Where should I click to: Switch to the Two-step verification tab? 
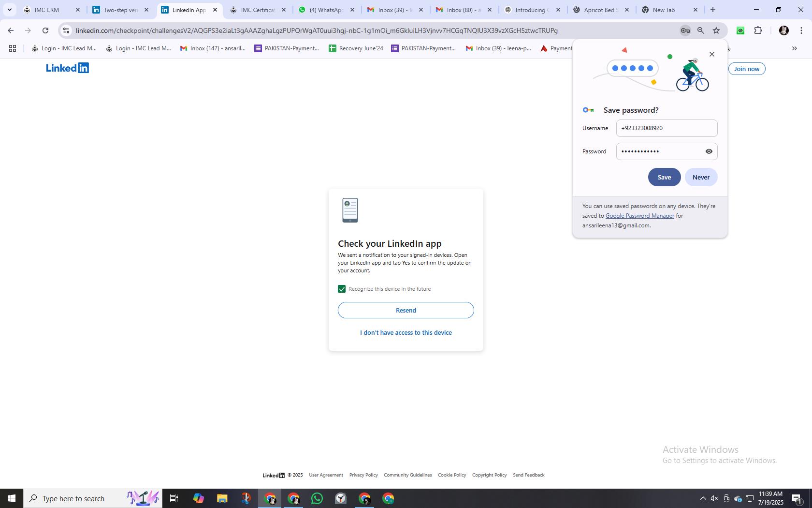click(x=120, y=10)
